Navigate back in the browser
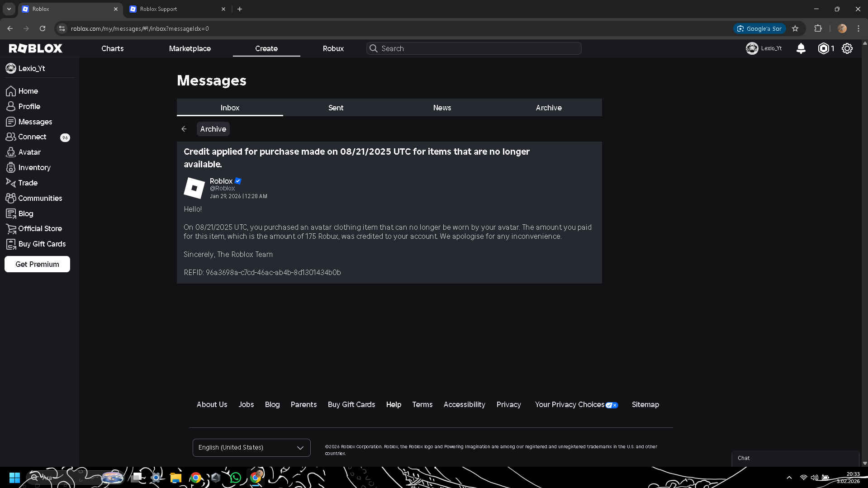The width and height of the screenshot is (868, 488). (10, 28)
